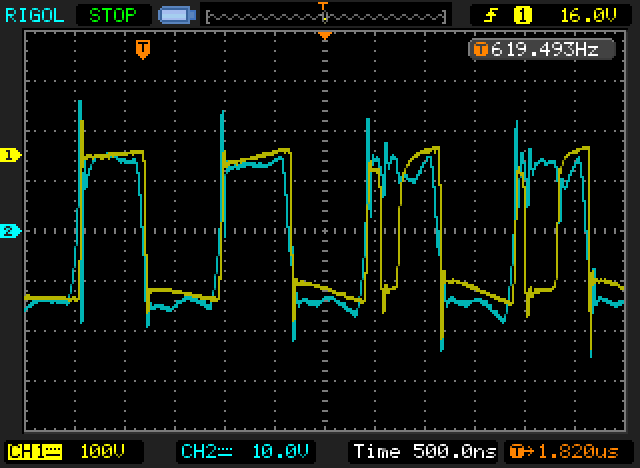
Task: Open the CH1 100V vertical scale setting
Action: [x=98, y=450]
